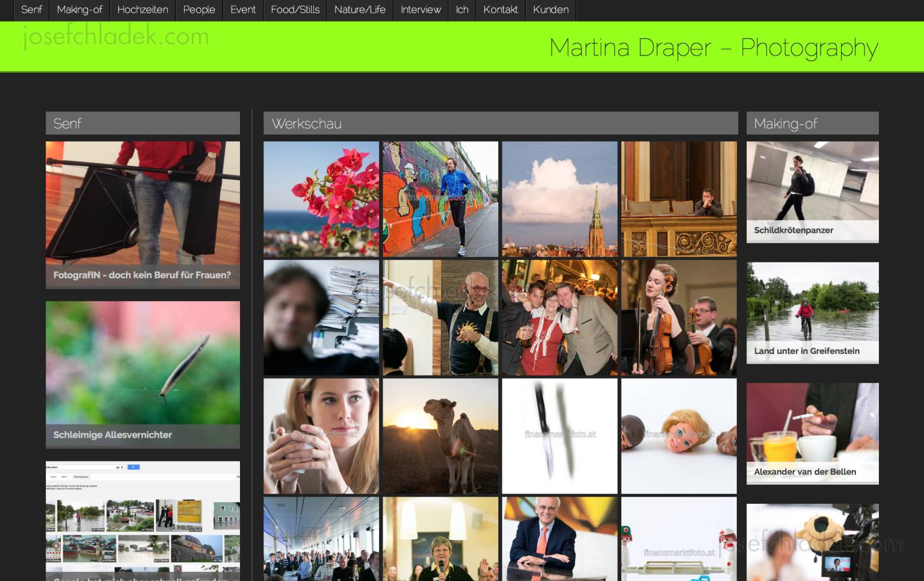The width and height of the screenshot is (924, 581).
Task: Open the 'FotografIN - doch kein Beruf für Frauen?' article
Action: tap(143, 275)
